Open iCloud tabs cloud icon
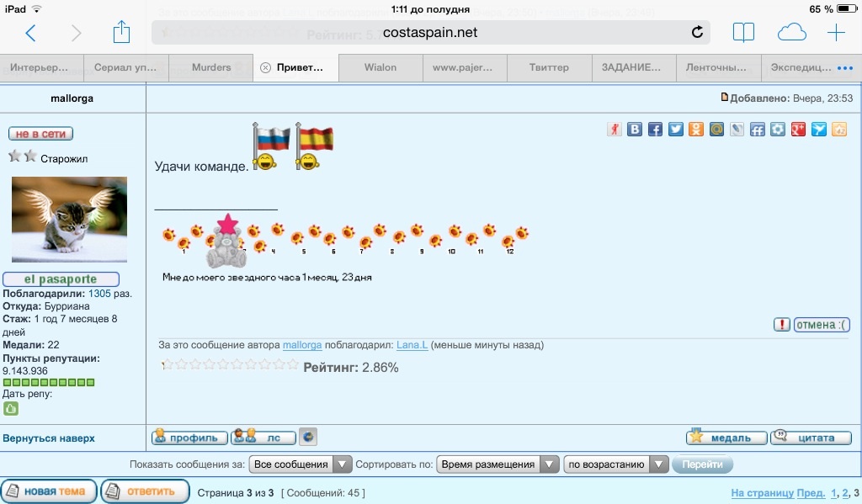Viewport: 862px width, 504px height. (791, 32)
